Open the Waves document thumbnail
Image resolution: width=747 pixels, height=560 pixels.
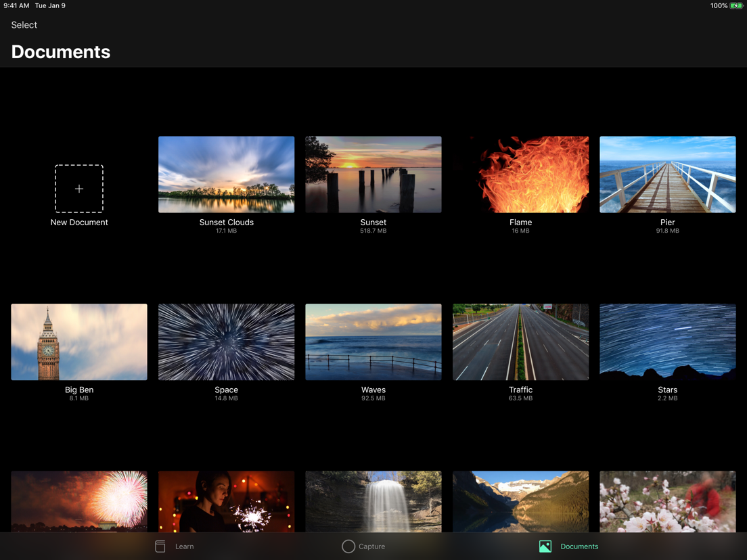373,342
